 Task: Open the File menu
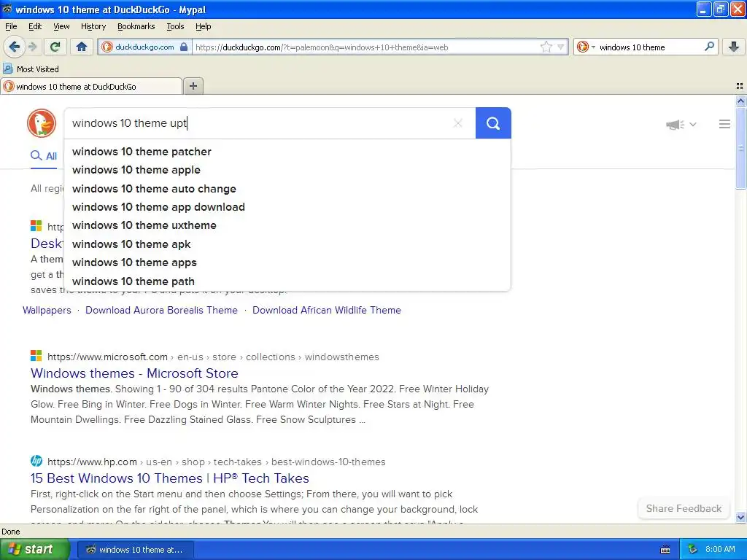coord(11,26)
